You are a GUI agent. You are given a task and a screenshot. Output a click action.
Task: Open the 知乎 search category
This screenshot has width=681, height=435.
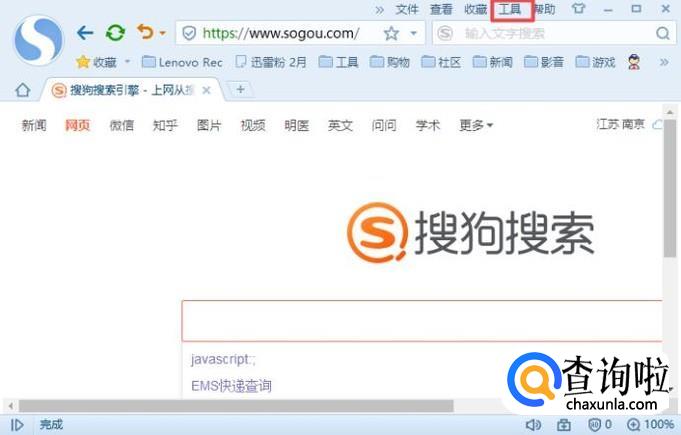pyautogui.click(x=165, y=125)
